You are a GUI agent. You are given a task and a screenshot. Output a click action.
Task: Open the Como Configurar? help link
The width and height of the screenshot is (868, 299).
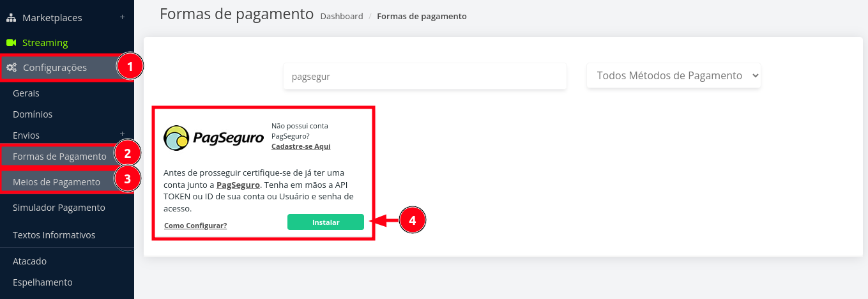click(x=195, y=226)
